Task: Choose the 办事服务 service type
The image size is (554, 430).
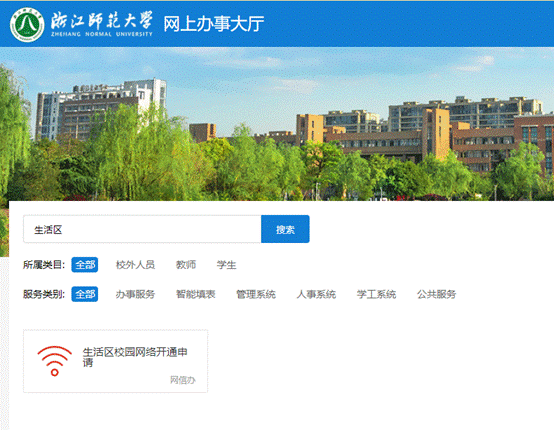Action: [135, 294]
